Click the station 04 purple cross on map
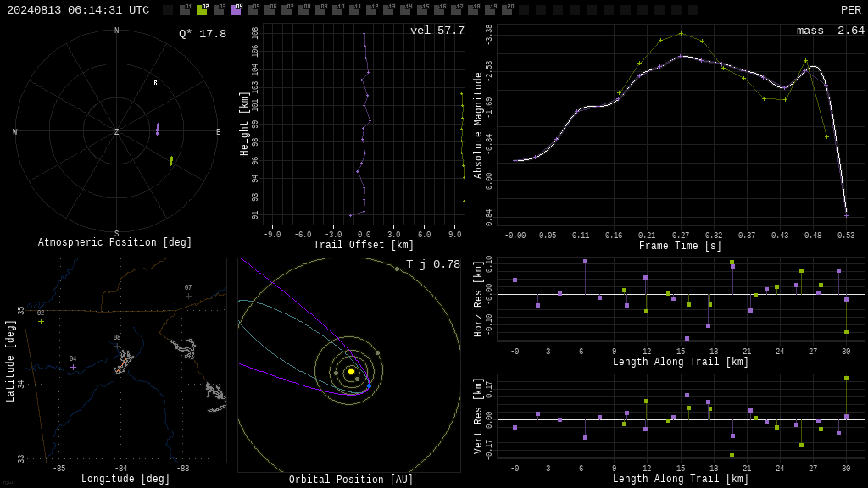The image size is (868, 488). click(x=73, y=368)
